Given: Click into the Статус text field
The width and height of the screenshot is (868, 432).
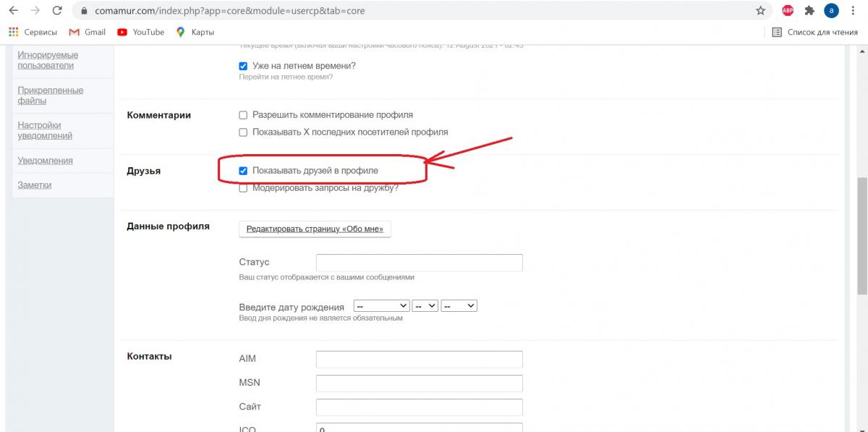Looking at the screenshot, I should pyautogui.click(x=419, y=262).
